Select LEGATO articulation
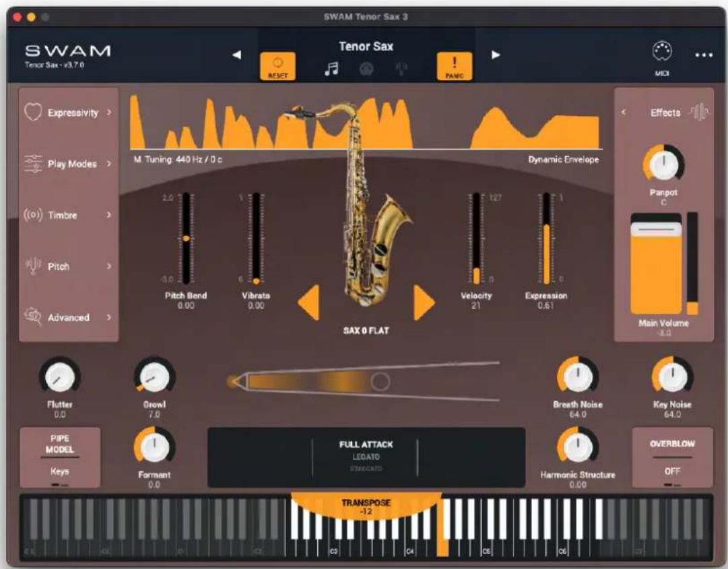This screenshot has height=569, width=728. click(366, 457)
